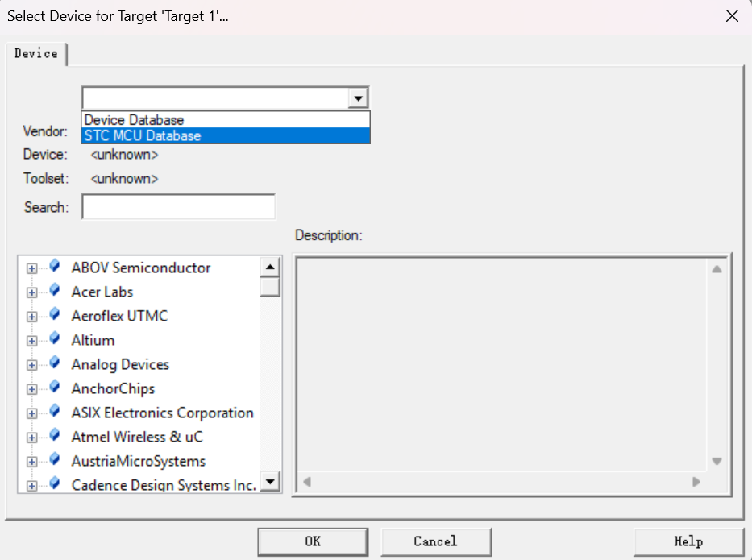Select ASIX Electronics Corporation tree entry
The image size is (752, 560).
(163, 413)
